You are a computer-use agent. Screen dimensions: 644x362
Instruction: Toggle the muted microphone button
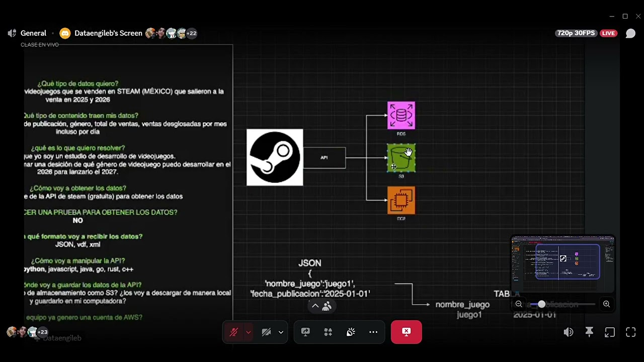click(x=233, y=332)
